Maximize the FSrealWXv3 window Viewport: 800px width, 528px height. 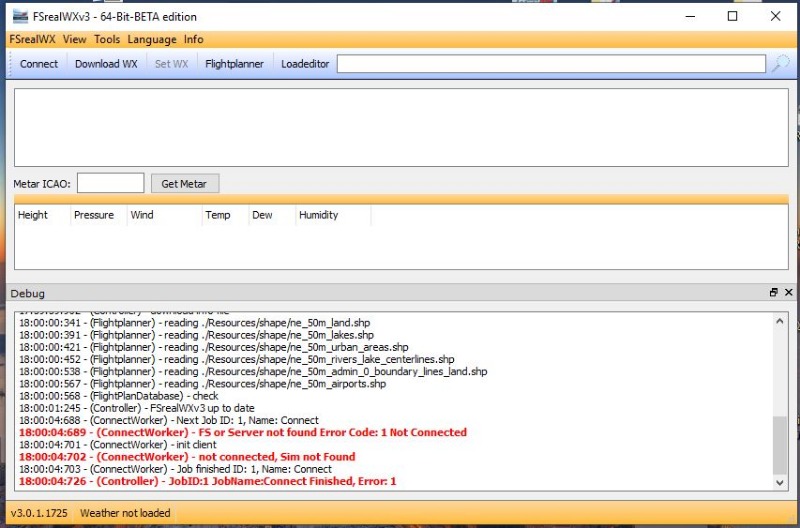(732, 16)
